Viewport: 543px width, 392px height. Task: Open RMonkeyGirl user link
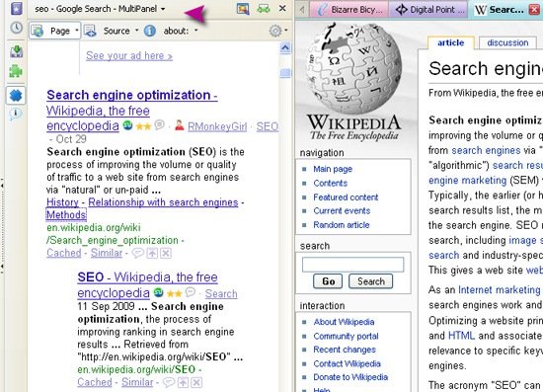tap(217, 127)
